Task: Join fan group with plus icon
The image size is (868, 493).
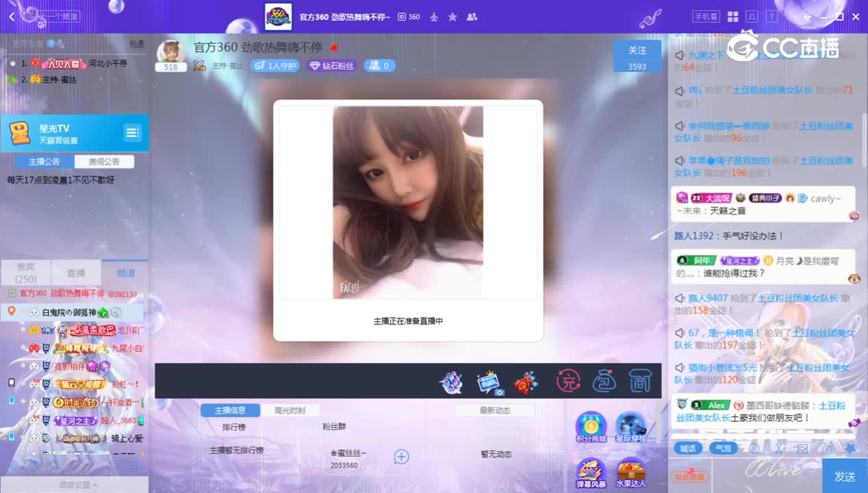Action: tap(401, 457)
